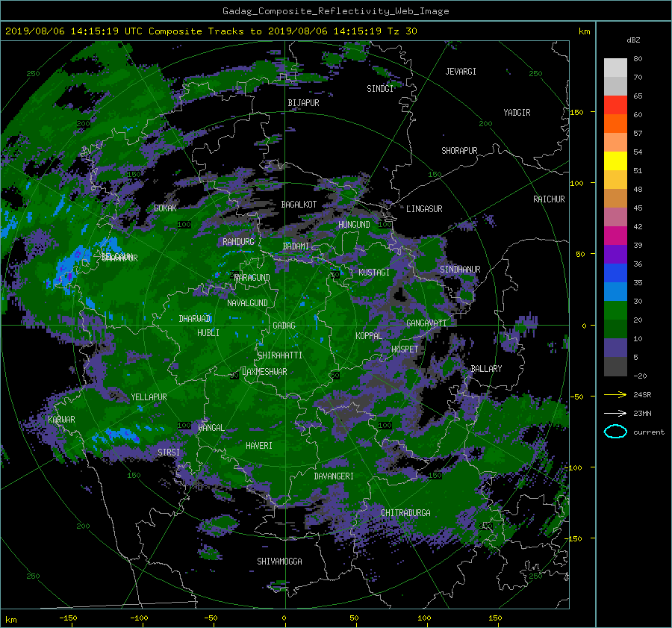Click the KUSTAGI city label
672x628 pixels.
(x=374, y=273)
